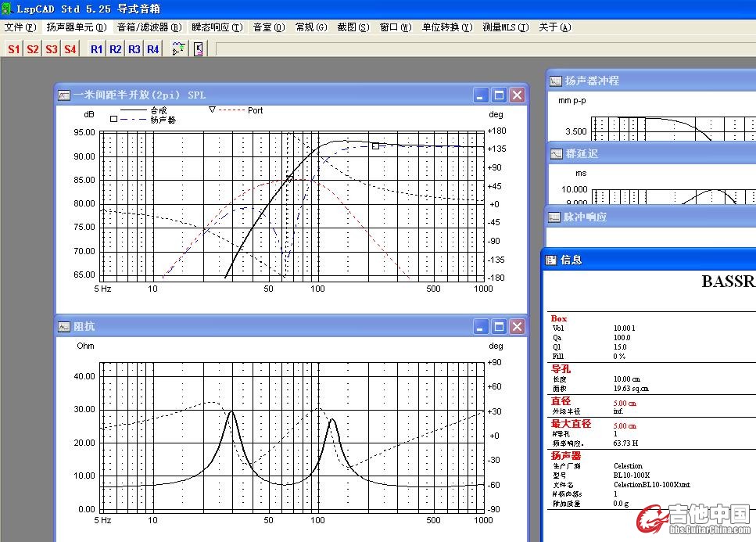Click the '扬声器' legend label in SPL graph
The width and height of the screenshot is (756, 542).
click(163, 120)
